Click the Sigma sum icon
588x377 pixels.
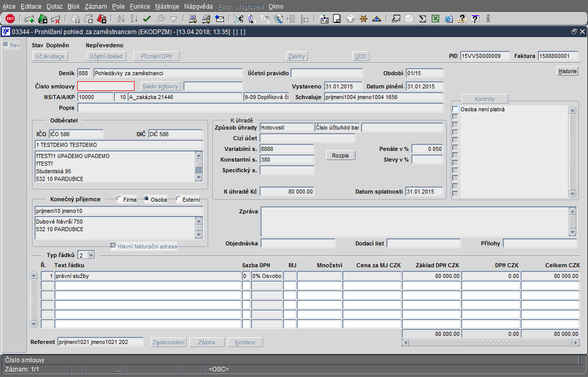click(x=422, y=19)
